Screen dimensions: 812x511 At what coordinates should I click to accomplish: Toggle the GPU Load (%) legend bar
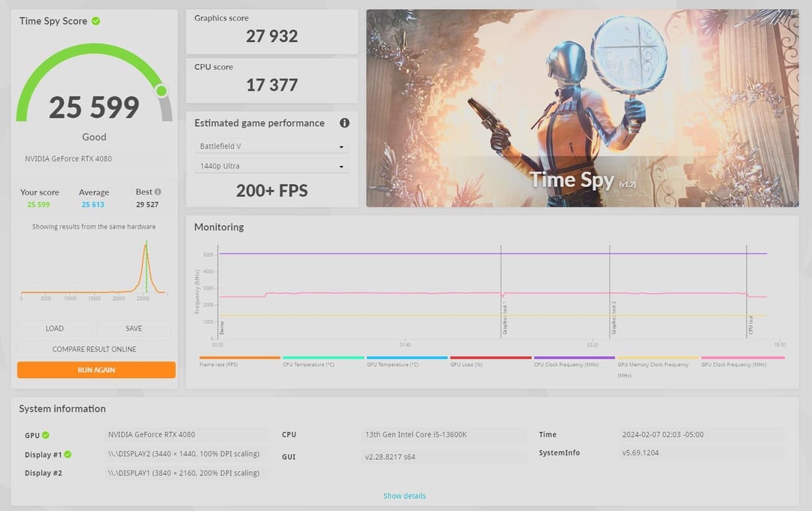[x=491, y=357]
